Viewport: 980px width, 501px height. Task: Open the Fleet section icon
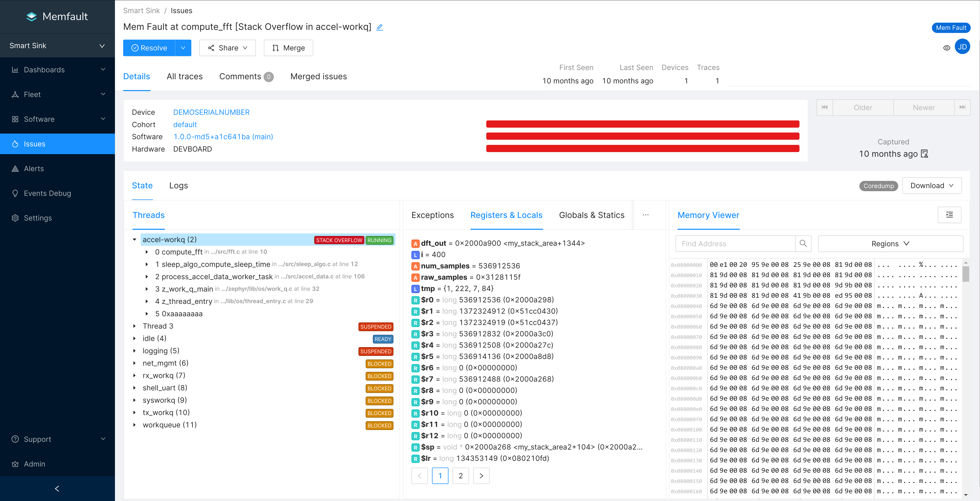[15, 94]
